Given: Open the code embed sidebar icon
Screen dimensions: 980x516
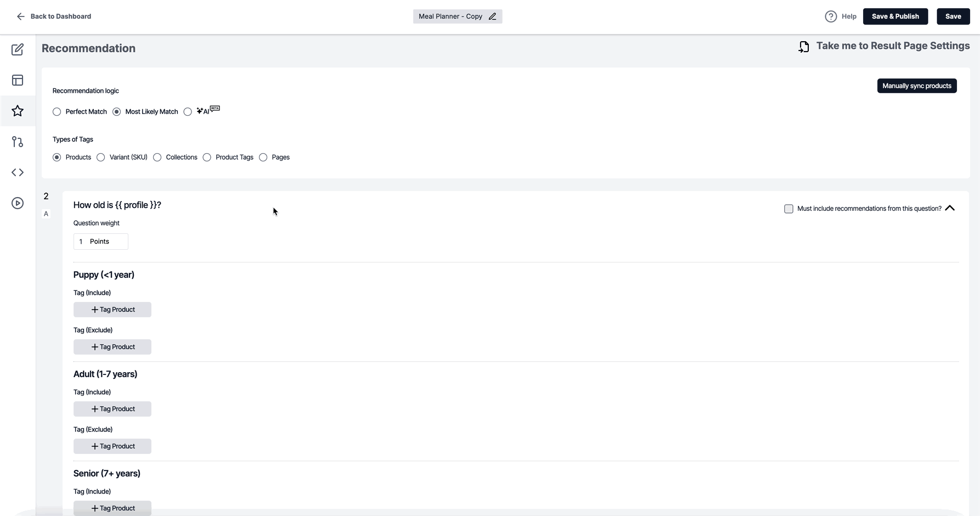Looking at the screenshot, I should [x=18, y=172].
